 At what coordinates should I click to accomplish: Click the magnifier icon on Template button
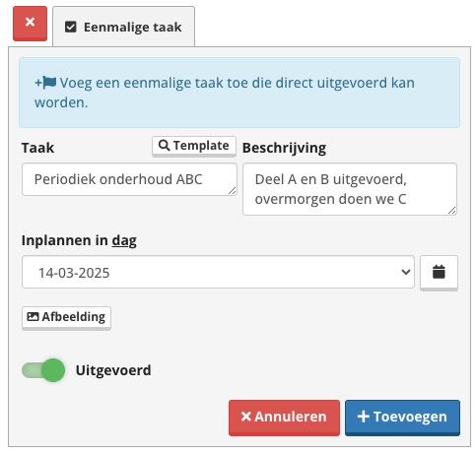(x=164, y=145)
